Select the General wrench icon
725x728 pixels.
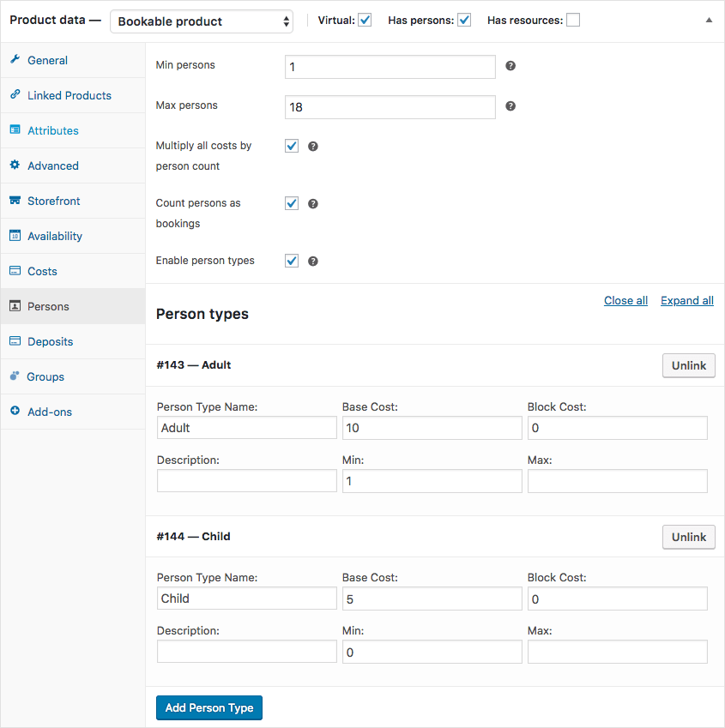(x=15, y=60)
